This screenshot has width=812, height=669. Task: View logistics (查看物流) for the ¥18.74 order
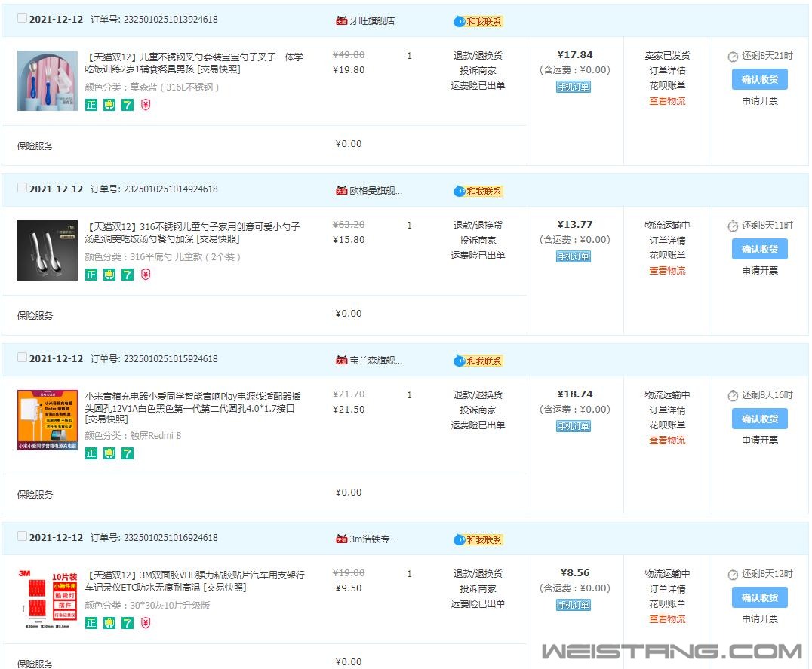click(x=667, y=440)
